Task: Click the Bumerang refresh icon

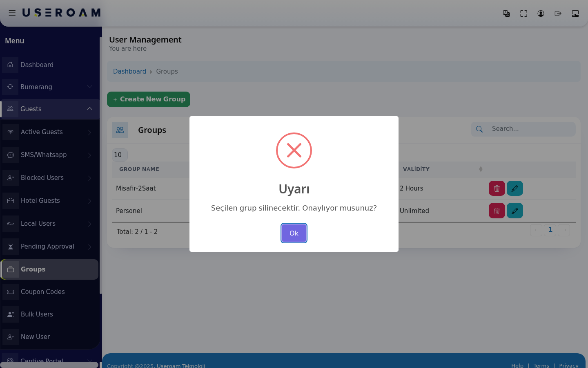Action: click(10, 87)
